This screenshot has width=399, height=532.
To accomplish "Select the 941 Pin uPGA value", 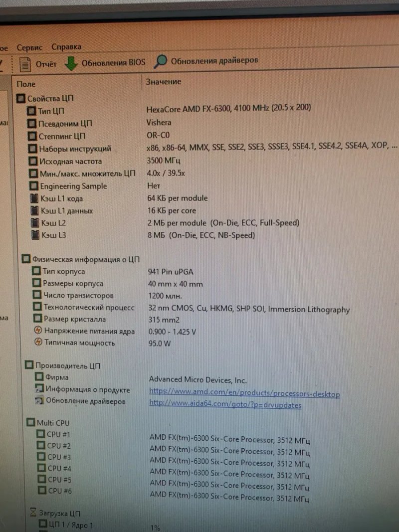I will tap(171, 271).
